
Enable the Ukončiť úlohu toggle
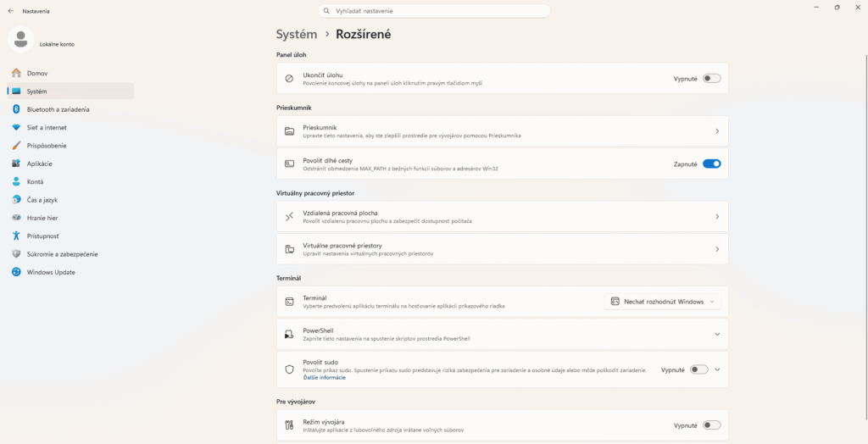(712, 79)
